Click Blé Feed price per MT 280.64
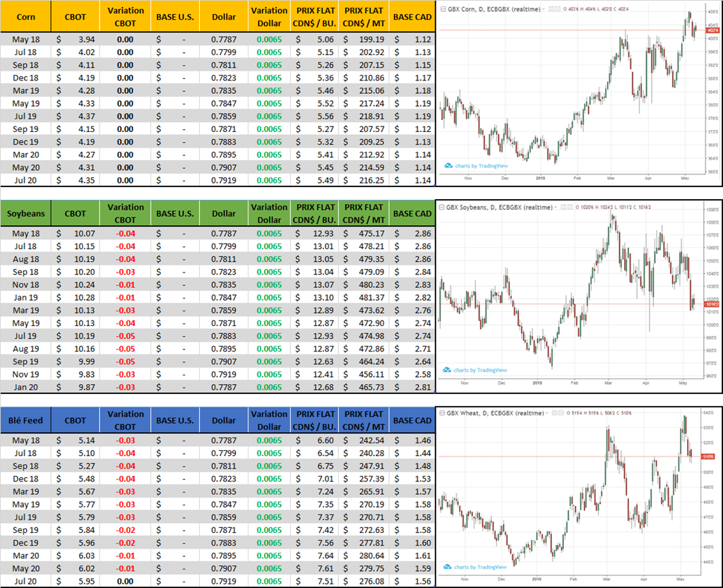 (x=371, y=556)
